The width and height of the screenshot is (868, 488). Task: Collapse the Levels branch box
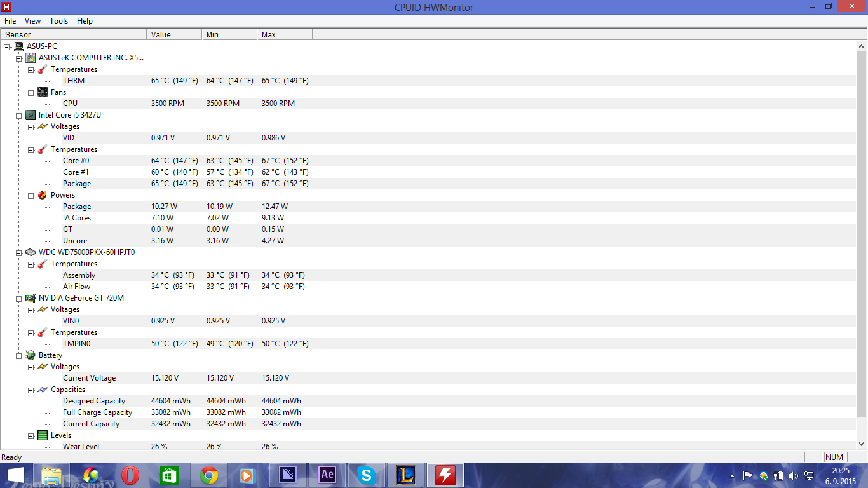pyautogui.click(x=31, y=435)
